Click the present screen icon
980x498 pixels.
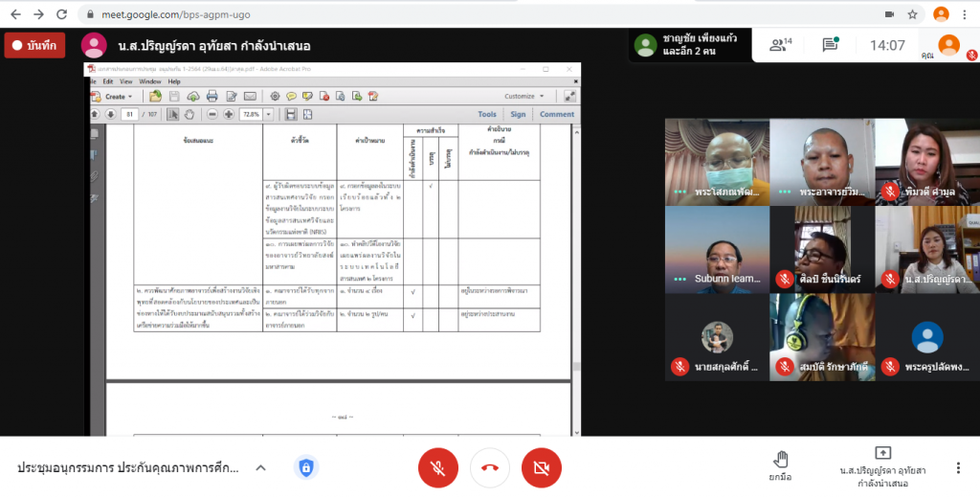(882, 453)
